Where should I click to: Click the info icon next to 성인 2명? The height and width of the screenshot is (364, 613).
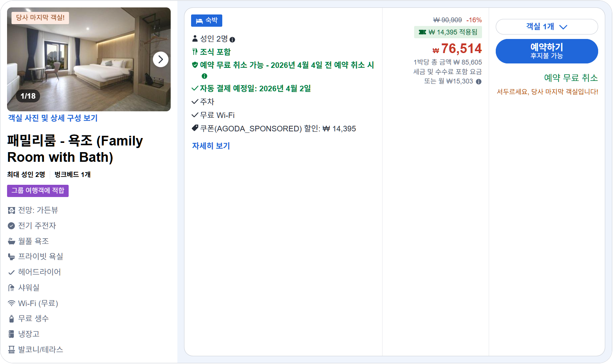(x=233, y=39)
